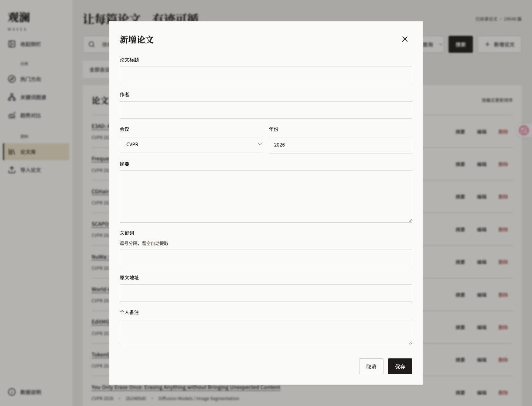Select the 论文库 library icon in the sidebar
Screen dimensions: 532x406
(12, 152)
